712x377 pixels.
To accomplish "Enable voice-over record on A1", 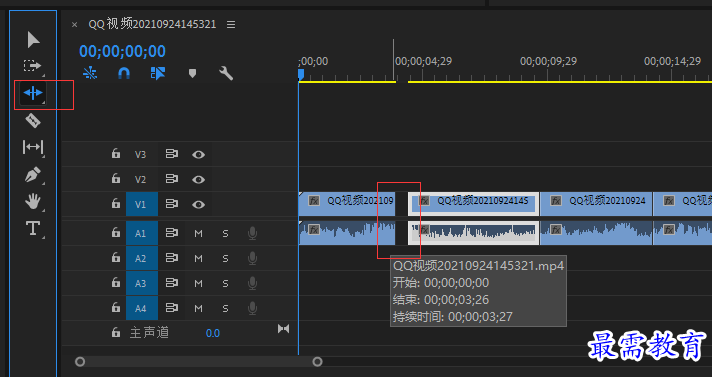I will coord(252,233).
